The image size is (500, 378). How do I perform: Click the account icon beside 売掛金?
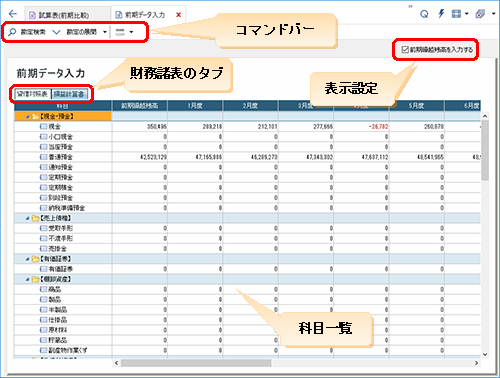click(43, 249)
